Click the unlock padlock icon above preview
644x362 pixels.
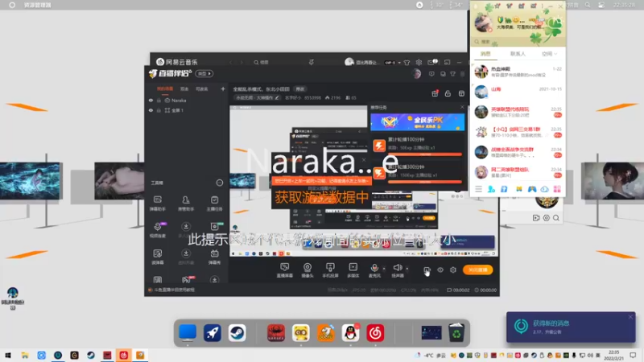tap(448, 93)
